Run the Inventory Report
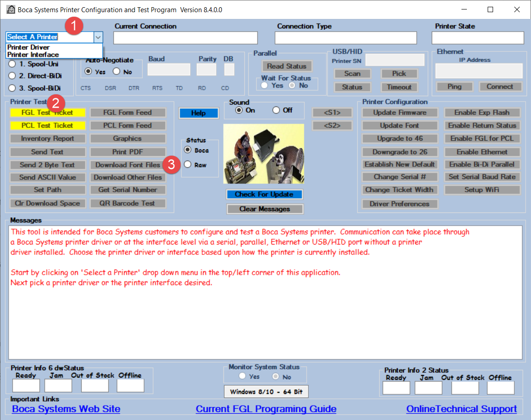This screenshot has width=531, height=420. point(47,138)
